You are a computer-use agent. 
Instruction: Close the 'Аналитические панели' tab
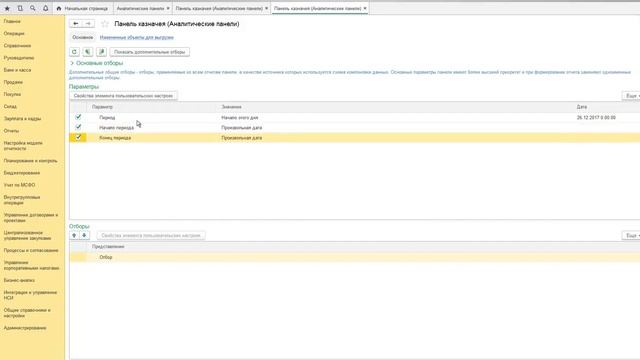tap(168, 8)
